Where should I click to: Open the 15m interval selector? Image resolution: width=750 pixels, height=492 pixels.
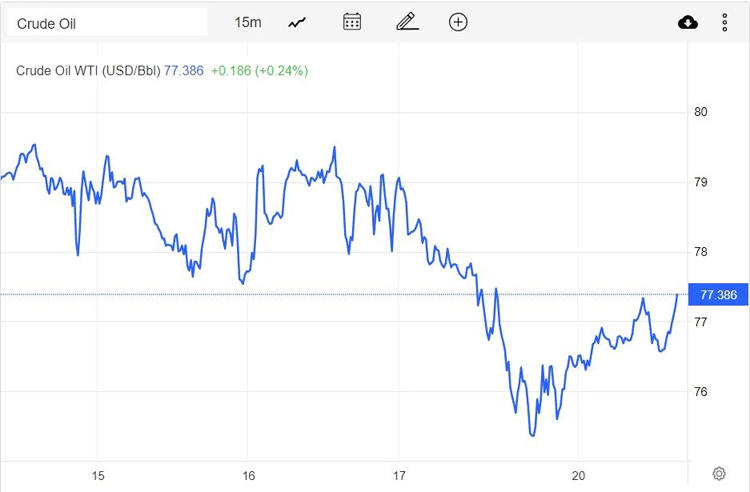[247, 22]
